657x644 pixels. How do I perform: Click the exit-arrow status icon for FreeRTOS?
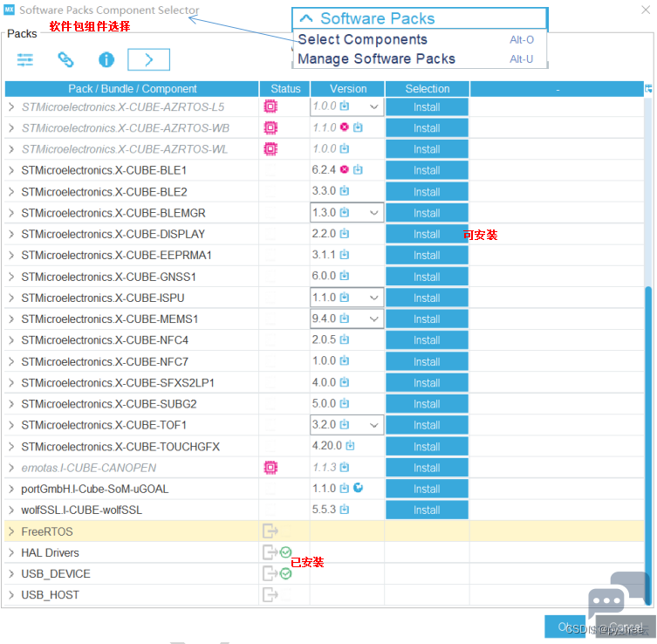tap(270, 531)
